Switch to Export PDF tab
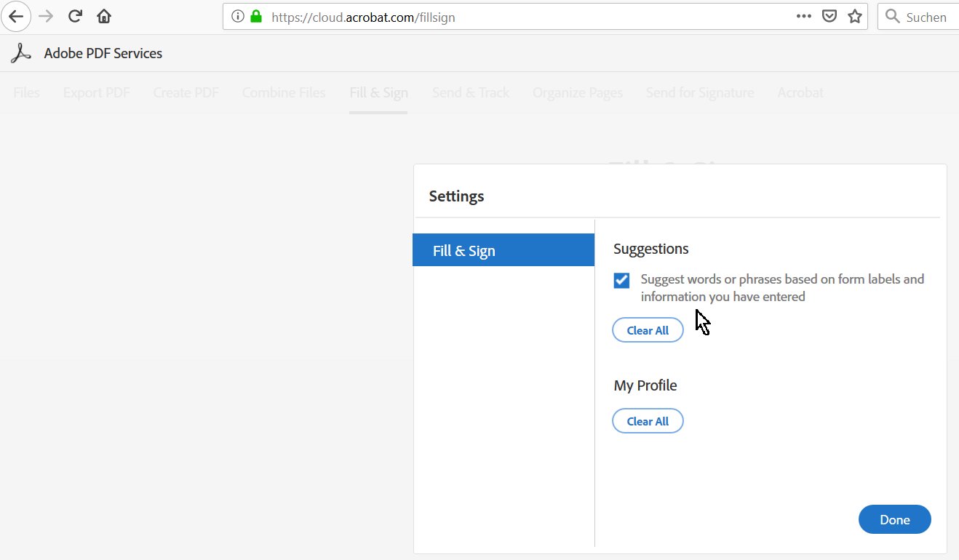Image resolution: width=959 pixels, height=560 pixels. click(97, 92)
